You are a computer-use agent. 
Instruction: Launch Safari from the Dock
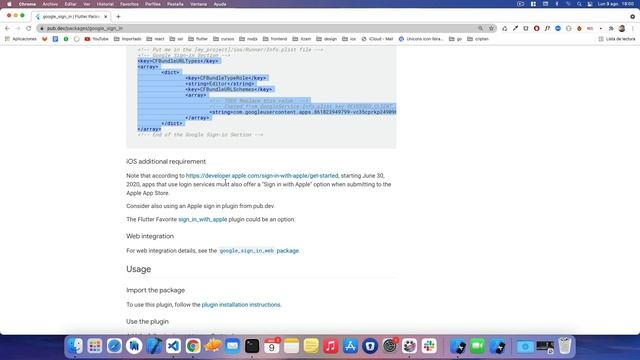[114, 346]
